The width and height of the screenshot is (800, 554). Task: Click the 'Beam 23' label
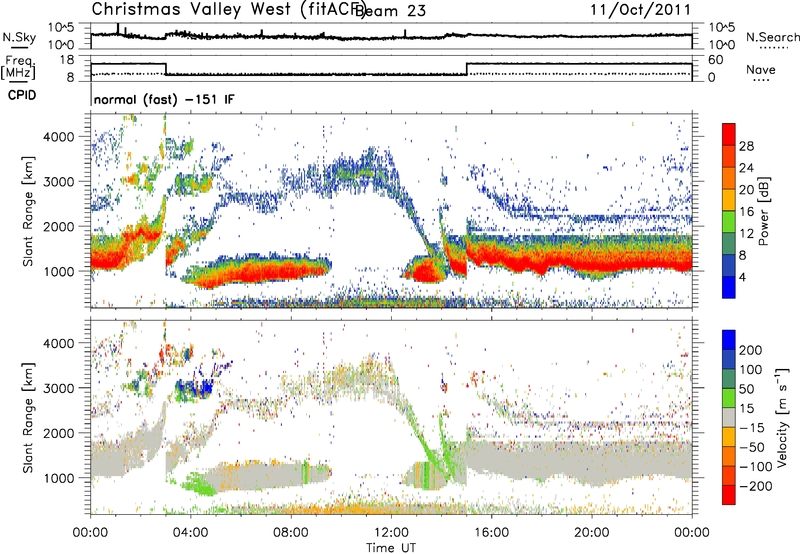[390, 10]
